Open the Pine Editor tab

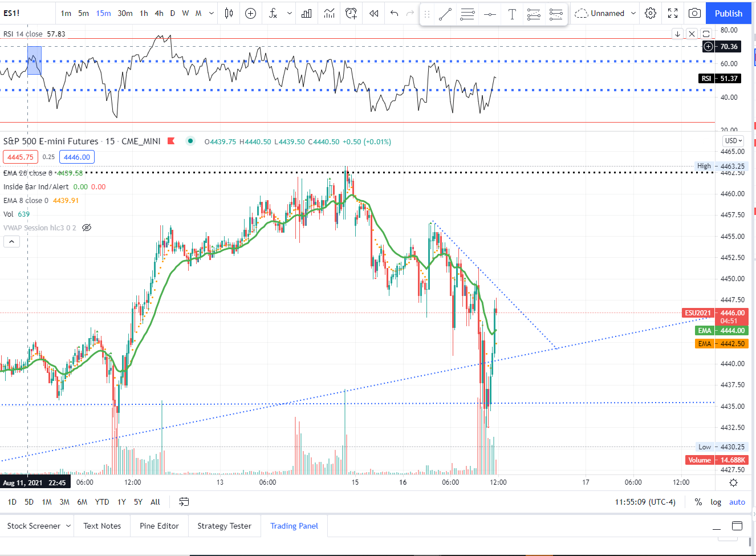pyautogui.click(x=159, y=526)
